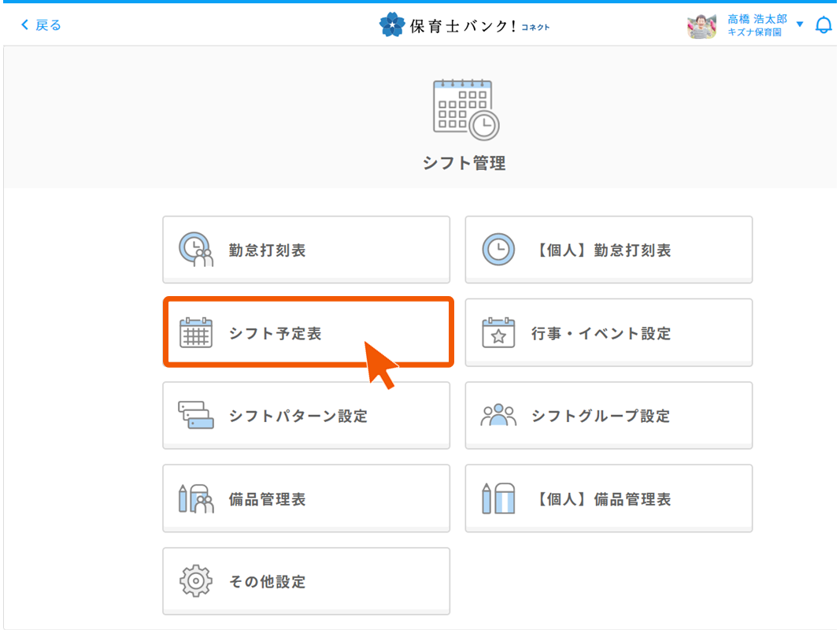Click the user profile avatar photo
840x630 pixels.
(x=701, y=25)
